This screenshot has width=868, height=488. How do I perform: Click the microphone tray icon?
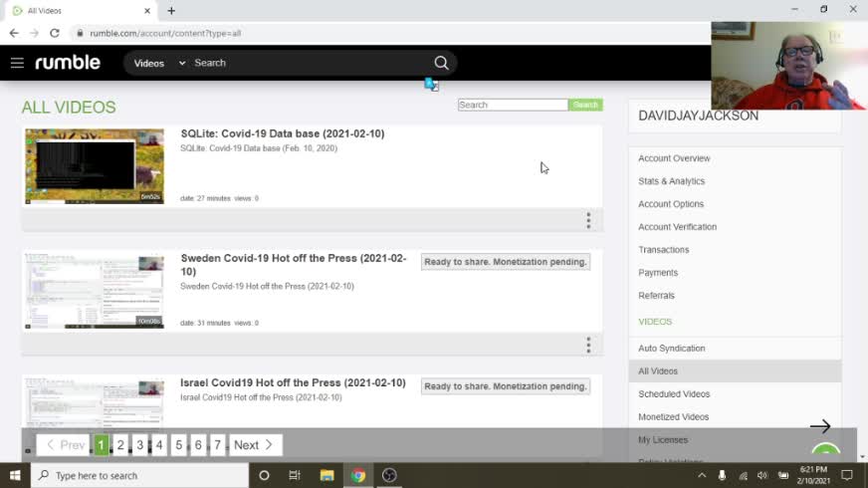click(722, 475)
